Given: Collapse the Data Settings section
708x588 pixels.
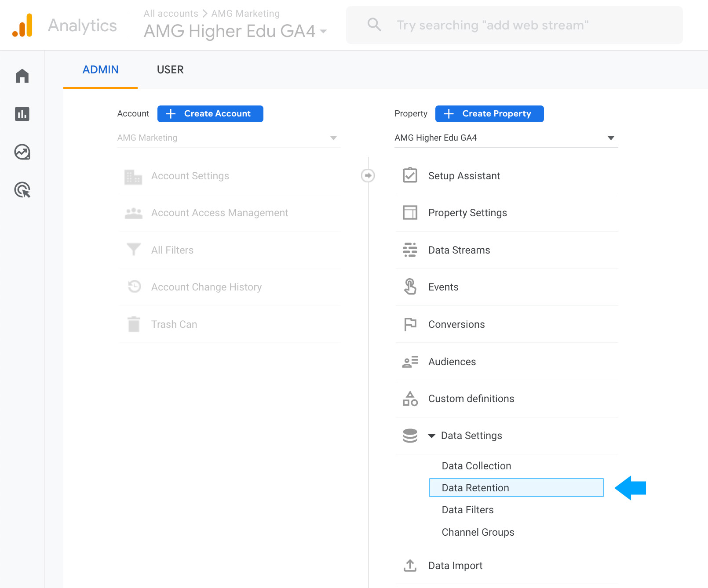Looking at the screenshot, I should 432,436.
